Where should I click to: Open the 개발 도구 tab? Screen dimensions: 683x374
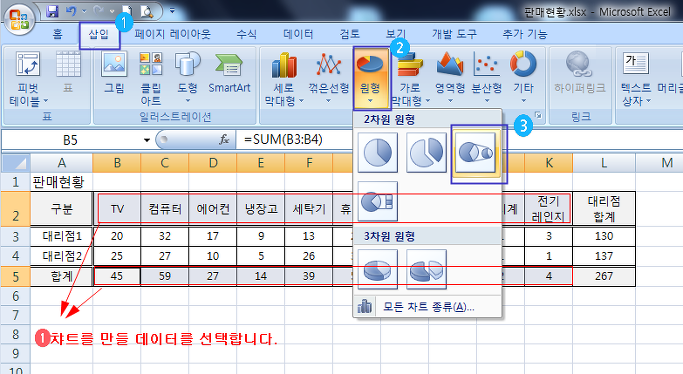click(x=454, y=34)
